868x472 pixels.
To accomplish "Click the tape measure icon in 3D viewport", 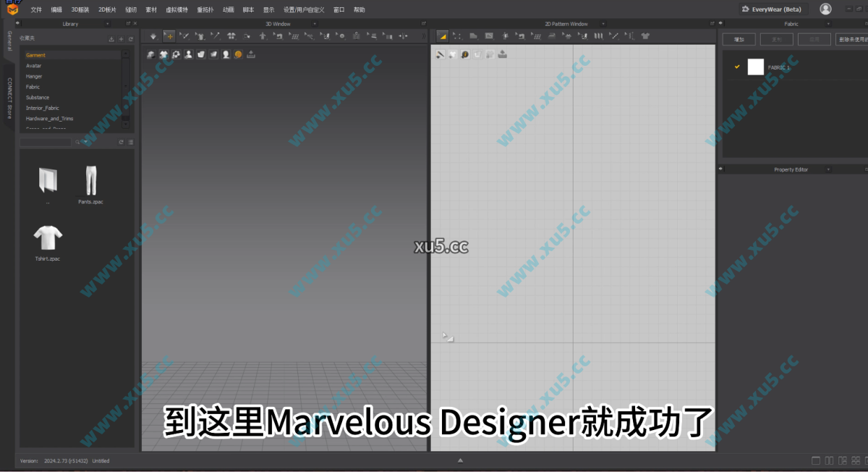I will click(252, 54).
